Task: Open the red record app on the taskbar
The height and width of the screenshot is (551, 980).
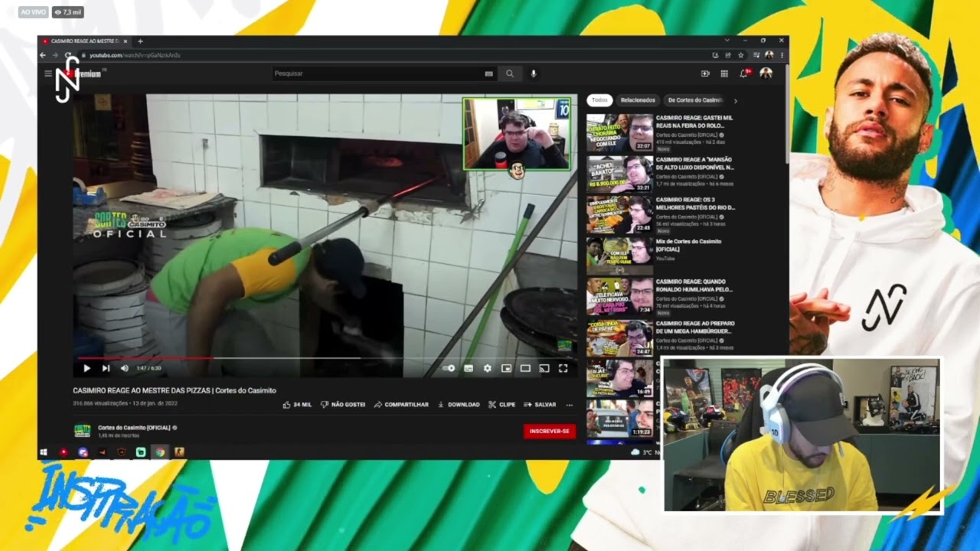Action: [x=64, y=452]
